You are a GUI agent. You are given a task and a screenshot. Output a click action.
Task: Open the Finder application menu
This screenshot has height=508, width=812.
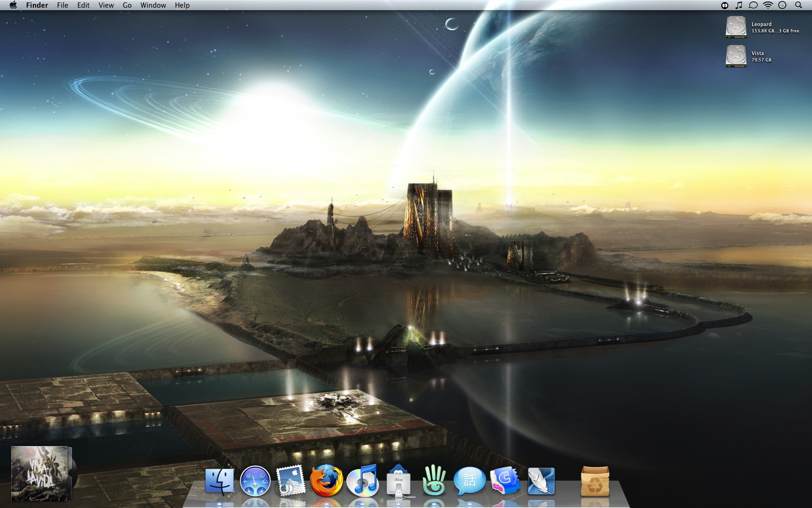coord(37,5)
